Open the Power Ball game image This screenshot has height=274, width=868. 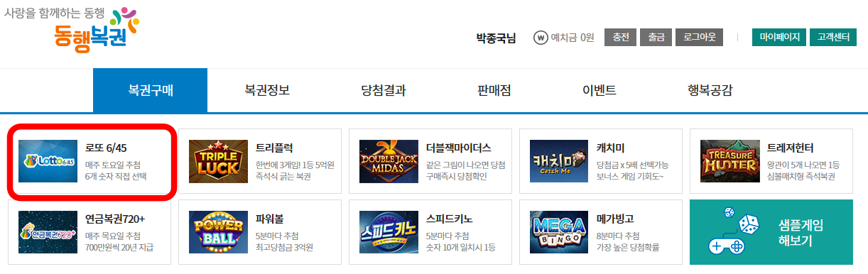tap(218, 232)
